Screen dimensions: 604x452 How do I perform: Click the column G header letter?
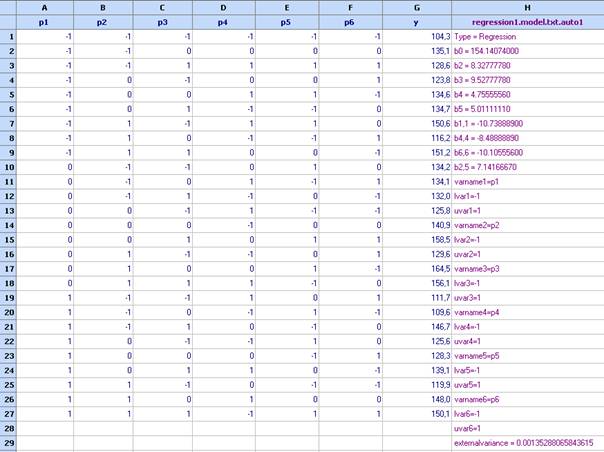416,7
